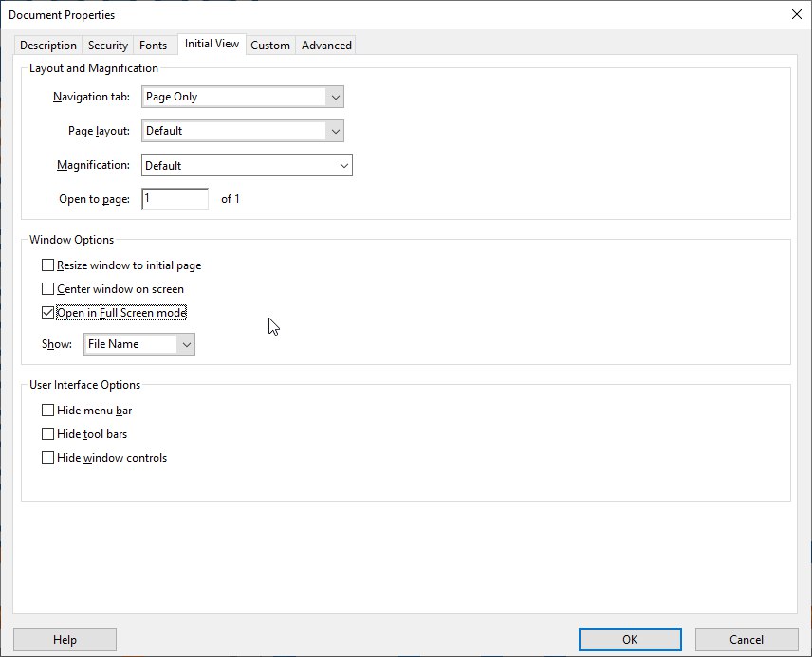Open the Custom tab
The image size is (812, 657).
[270, 46]
